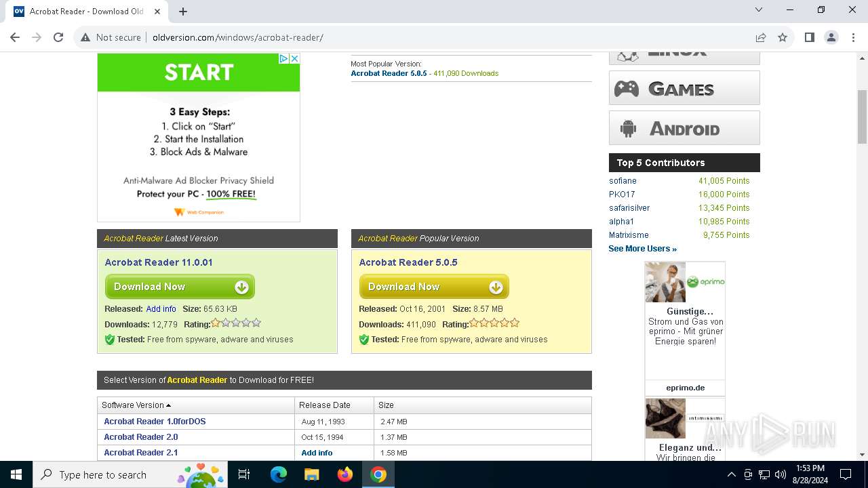868x488 pixels.
Task: Open the Chrome three-dot menu
Action: point(852,37)
